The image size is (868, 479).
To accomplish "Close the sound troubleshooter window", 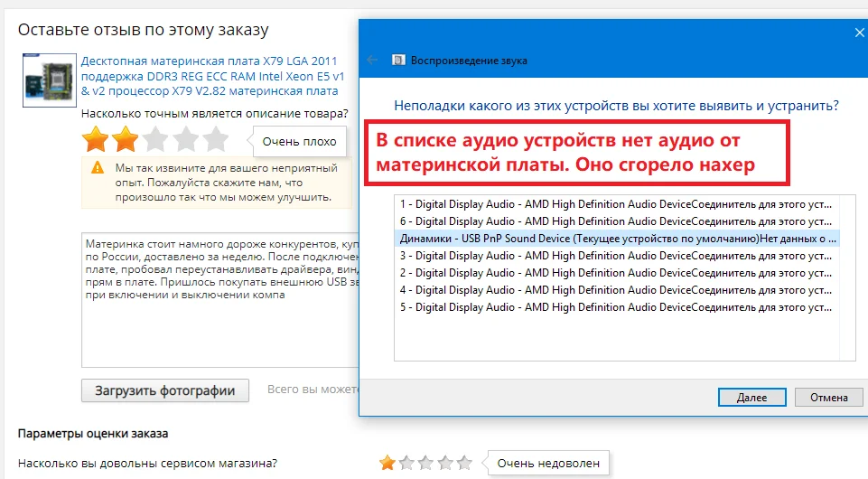I will coord(859,33).
